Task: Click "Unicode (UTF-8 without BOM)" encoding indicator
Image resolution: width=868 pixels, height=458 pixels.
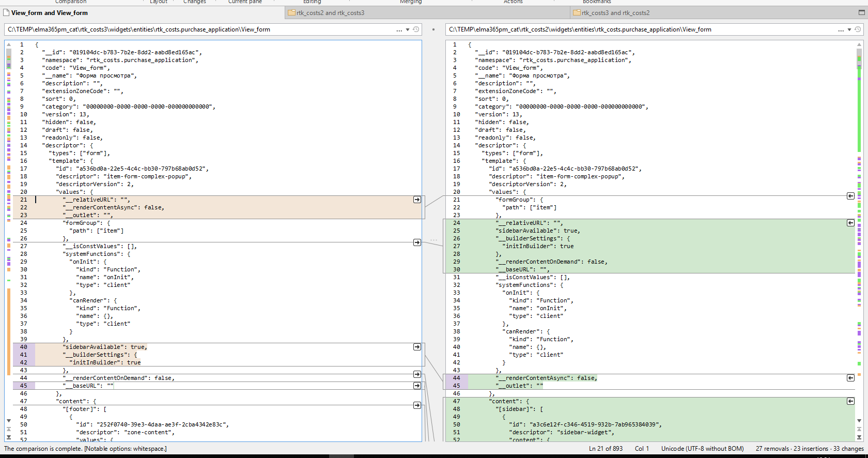Action: click(x=703, y=449)
